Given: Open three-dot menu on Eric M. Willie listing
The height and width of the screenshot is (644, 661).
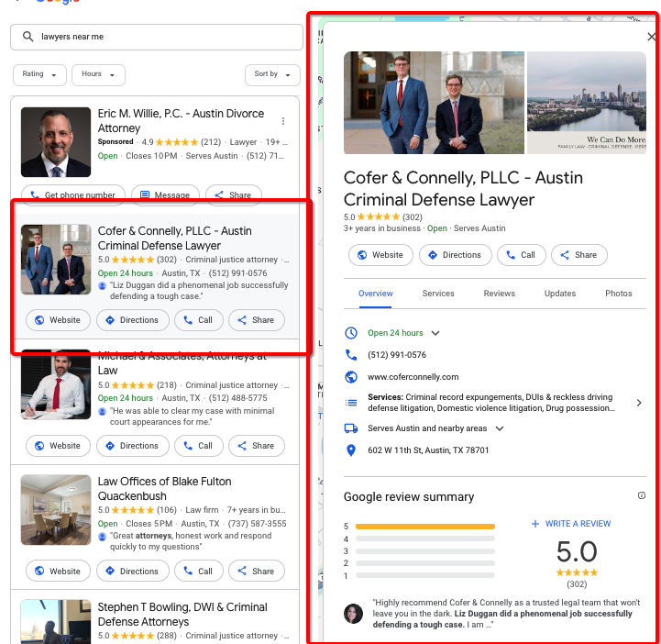Looking at the screenshot, I should click(x=283, y=121).
